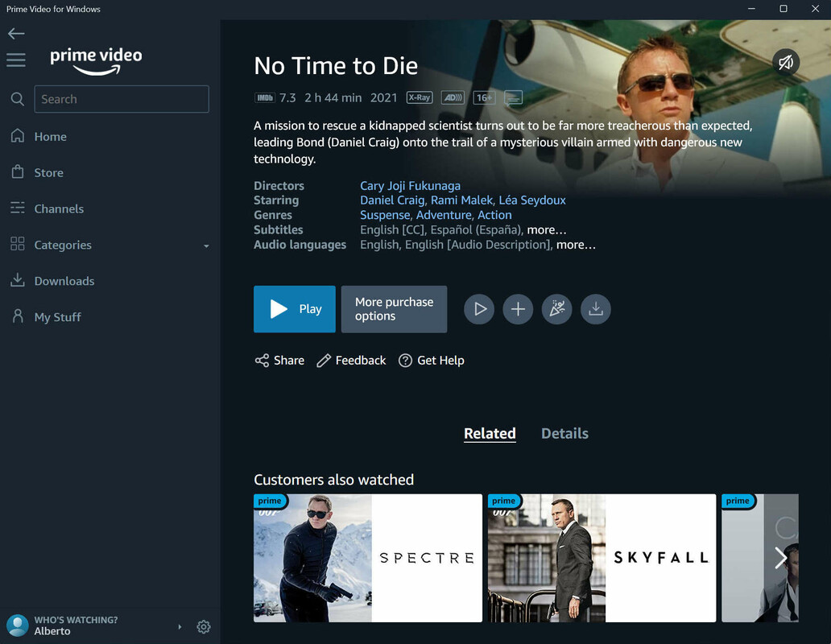
Task: Expand more audio languages
Action: click(x=576, y=245)
